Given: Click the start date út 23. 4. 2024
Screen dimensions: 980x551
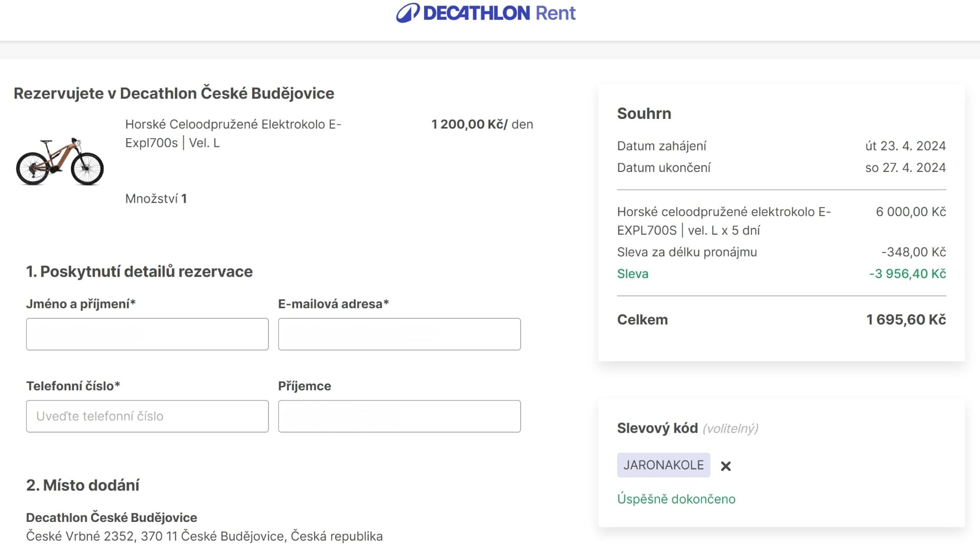Looking at the screenshot, I should pos(905,146).
